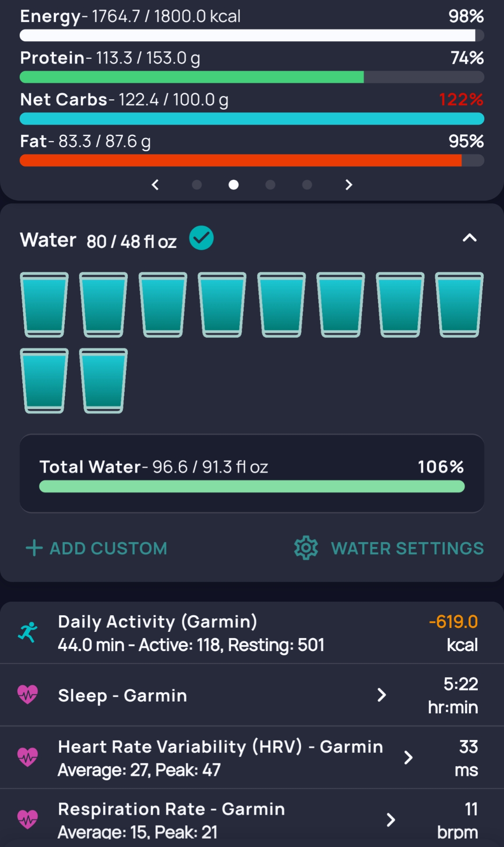The height and width of the screenshot is (847, 504).
Task: Open WATER SETTINGS link
Action: (x=407, y=548)
